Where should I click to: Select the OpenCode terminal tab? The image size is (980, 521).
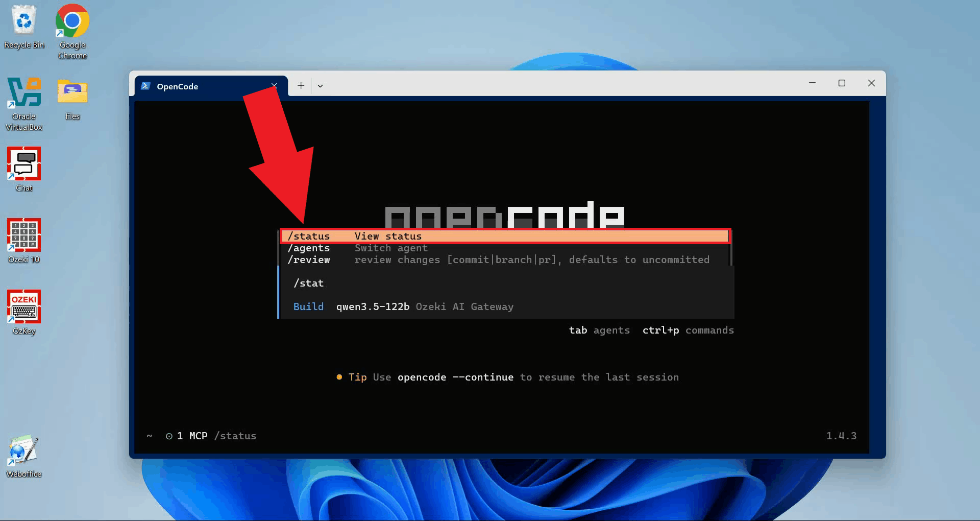pos(211,86)
